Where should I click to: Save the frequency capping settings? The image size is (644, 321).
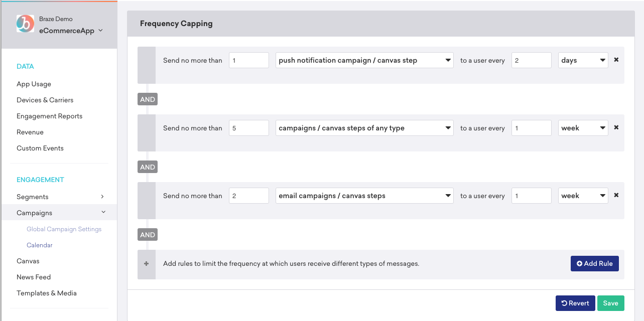click(611, 303)
